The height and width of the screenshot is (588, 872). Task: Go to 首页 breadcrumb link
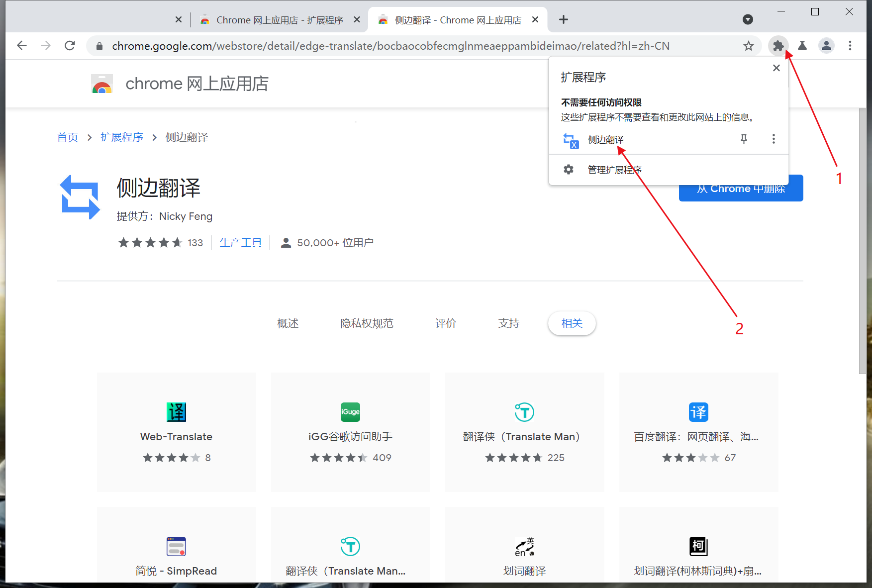[68, 137]
